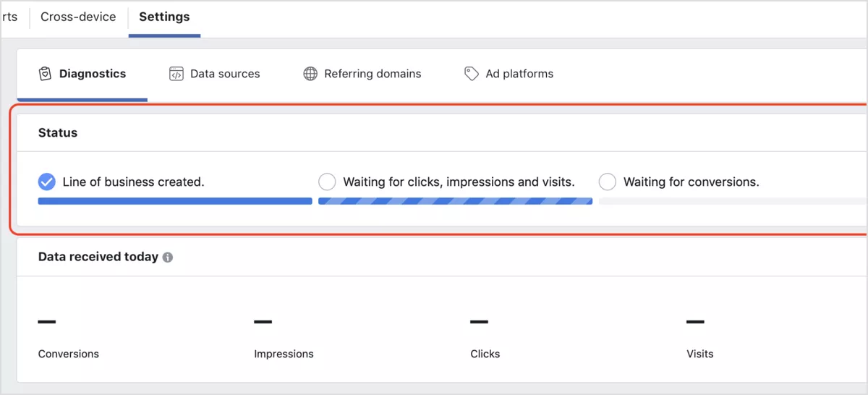The height and width of the screenshot is (395, 868).
Task: Select the Waiting for clicks, impressions and visits circle
Action: pyautogui.click(x=327, y=182)
